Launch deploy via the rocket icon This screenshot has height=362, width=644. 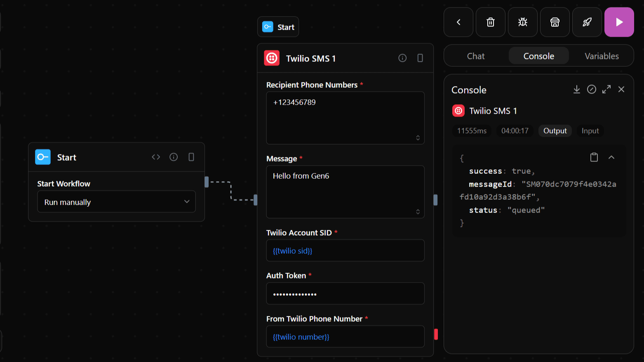point(587,22)
